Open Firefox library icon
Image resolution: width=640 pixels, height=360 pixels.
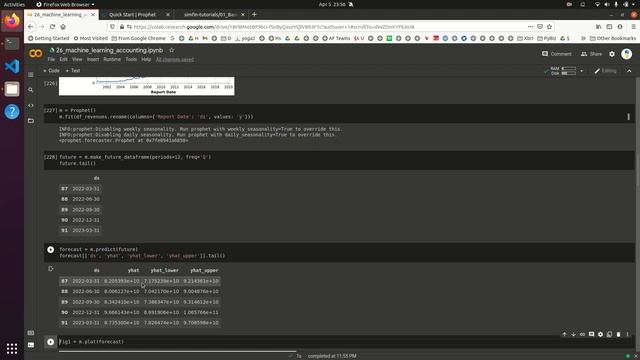tap(598, 27)
